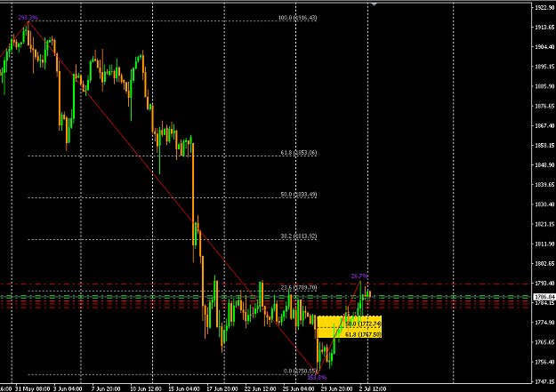
Task: Click the 10 Jun 12:00 time label
Action: pos(146,388)
